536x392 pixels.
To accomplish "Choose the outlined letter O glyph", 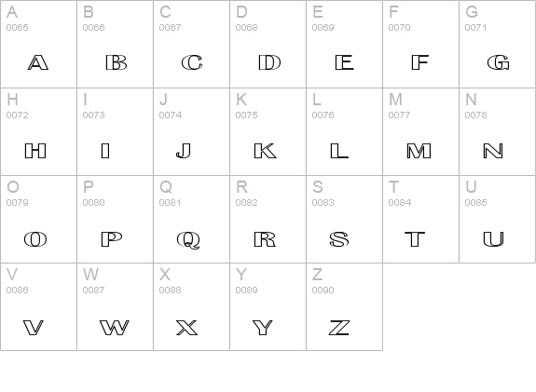I will [x=35, y=239].
